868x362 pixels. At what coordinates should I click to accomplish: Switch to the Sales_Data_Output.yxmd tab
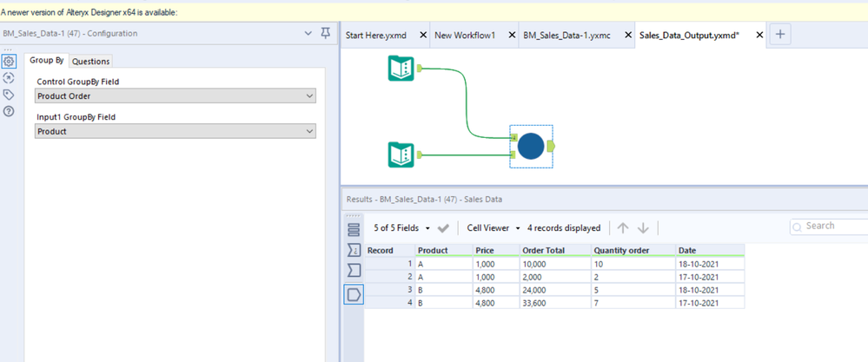(x=689, y=36)
